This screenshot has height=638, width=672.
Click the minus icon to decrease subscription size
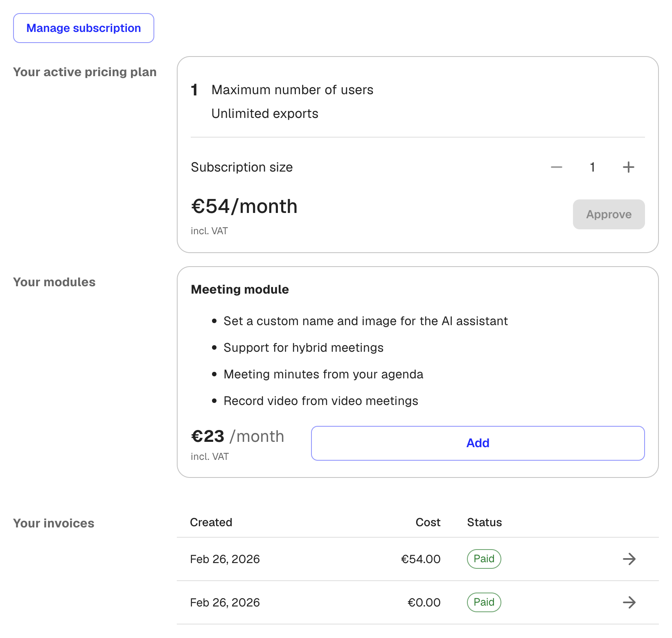pos(556,167)
